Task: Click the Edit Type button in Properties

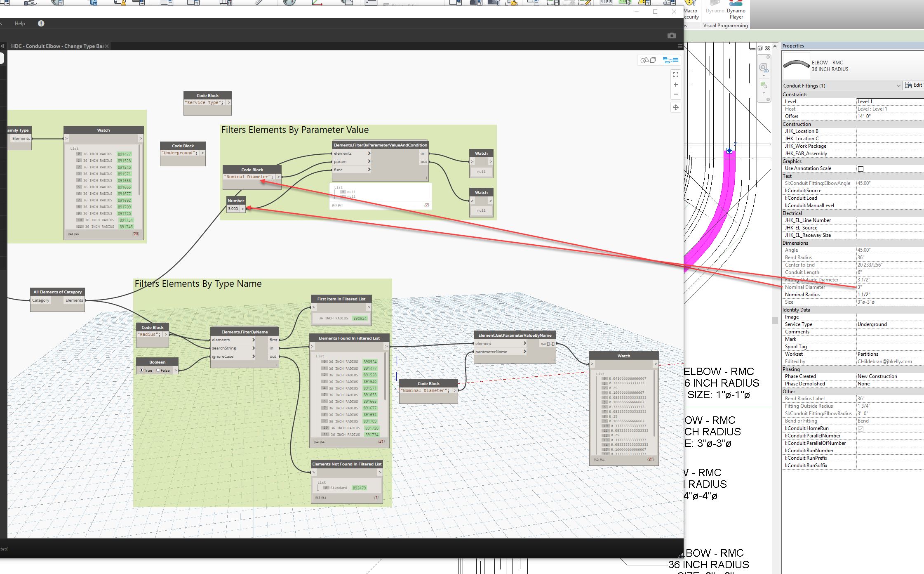Action: point(914,85)
